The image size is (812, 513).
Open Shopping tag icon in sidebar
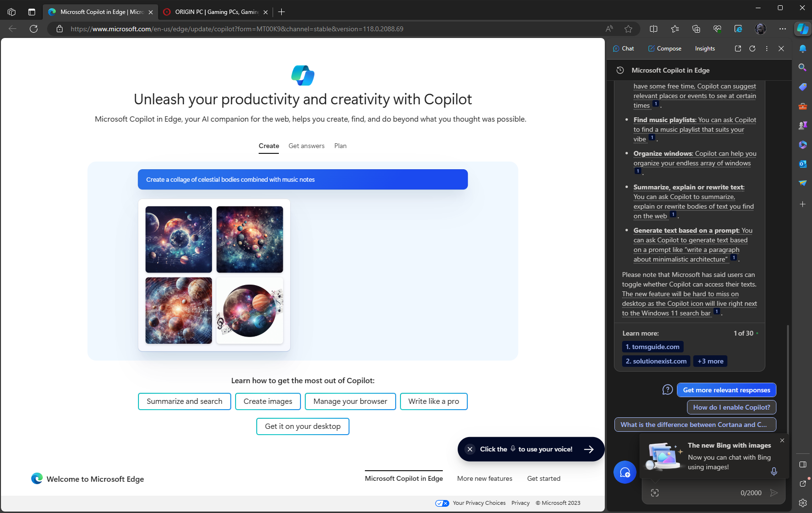(802, 87)
